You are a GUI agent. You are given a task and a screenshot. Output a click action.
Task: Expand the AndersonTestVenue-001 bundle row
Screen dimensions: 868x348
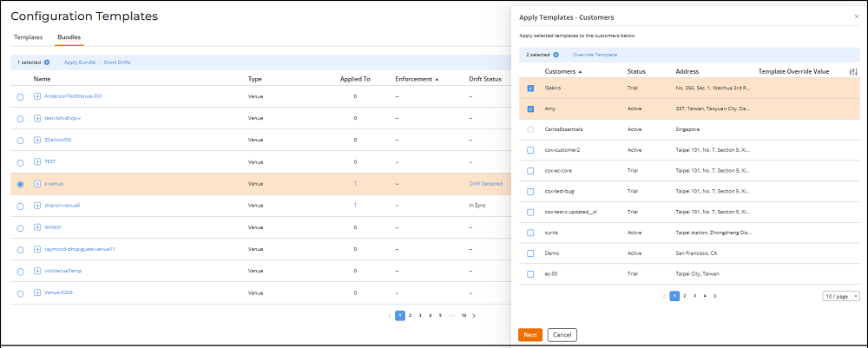point(37,96)
